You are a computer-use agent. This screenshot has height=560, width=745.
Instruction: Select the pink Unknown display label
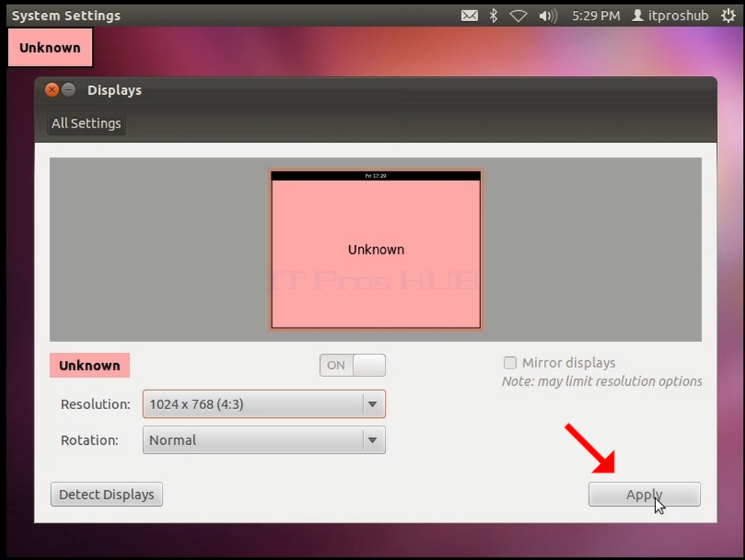pyautogui.click(x=90, y=365)
